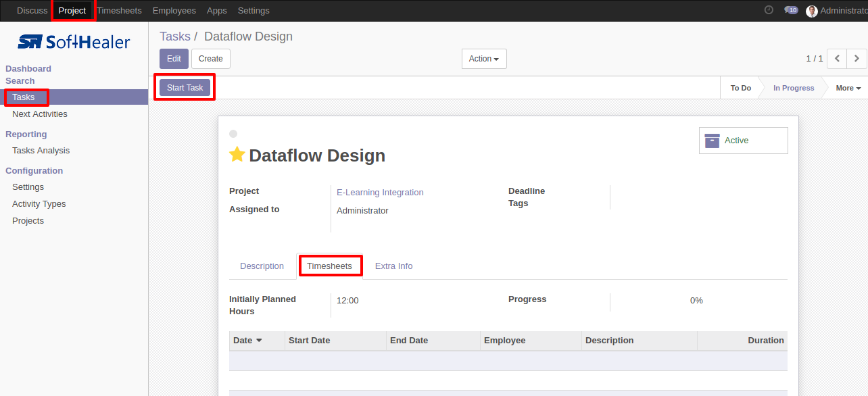Open the Apps menu
Viewport: 868px width, 396px height.
pos(217,11)
